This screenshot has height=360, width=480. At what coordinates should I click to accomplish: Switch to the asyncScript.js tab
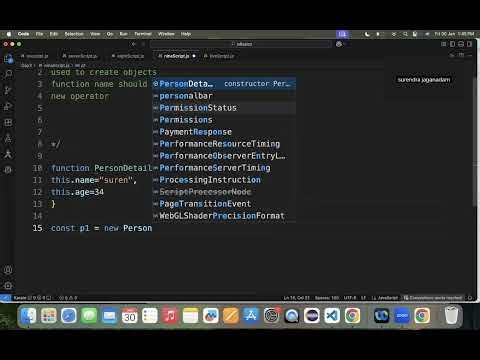point(128,56)
